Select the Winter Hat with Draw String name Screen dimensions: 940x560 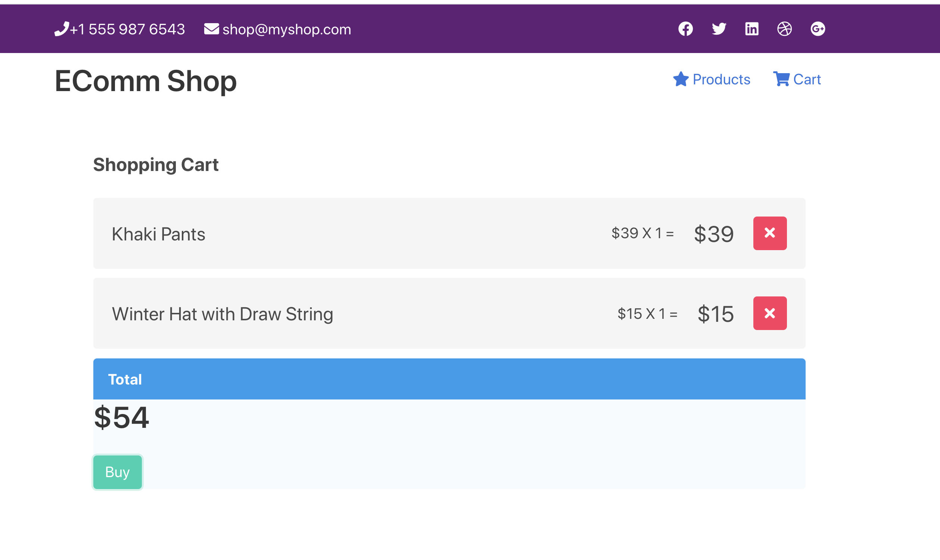(x=222, y=314)
